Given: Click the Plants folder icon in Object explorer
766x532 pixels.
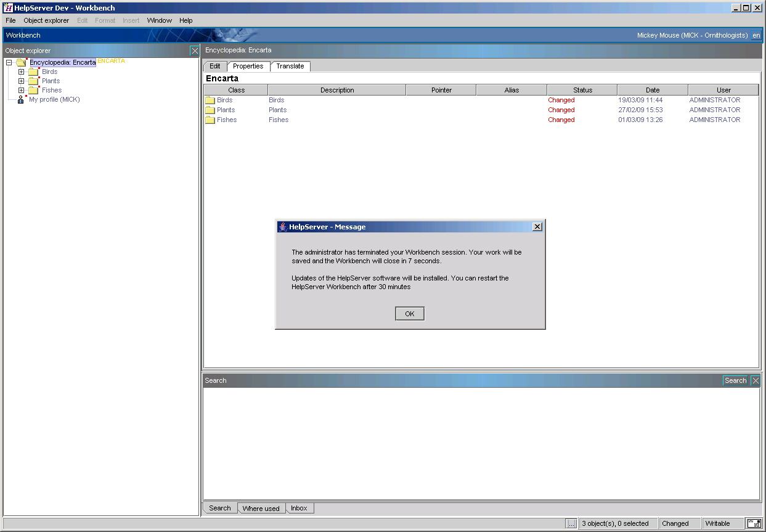Looking at the screenshot, I should 33,81.
